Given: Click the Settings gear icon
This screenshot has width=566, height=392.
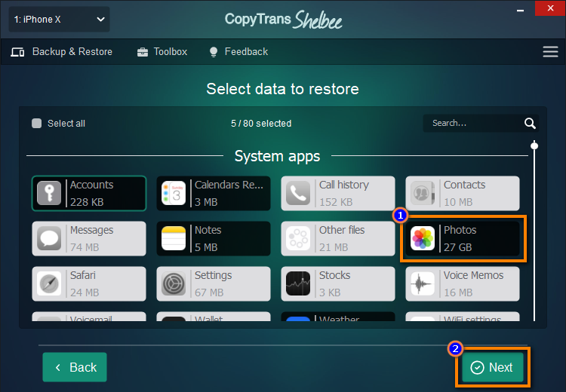Looking at the screenshot, I should pyautogui.click(x=174, y=283).
